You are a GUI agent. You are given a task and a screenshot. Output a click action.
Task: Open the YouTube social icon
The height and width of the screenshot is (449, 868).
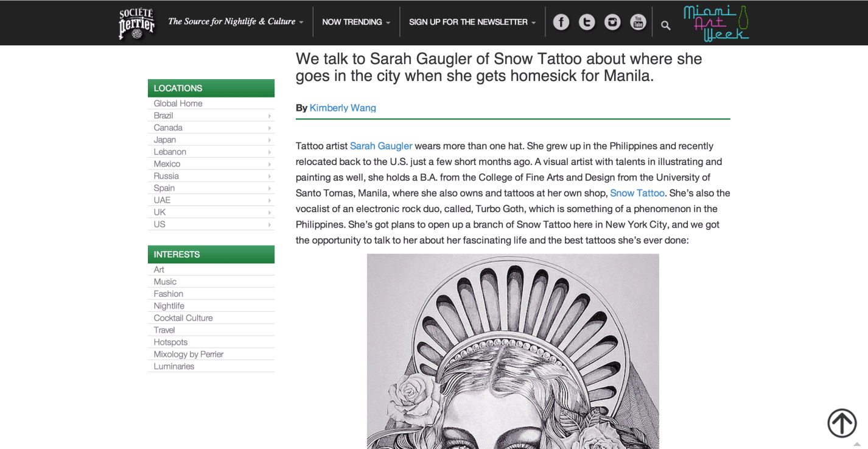[638, 22]
